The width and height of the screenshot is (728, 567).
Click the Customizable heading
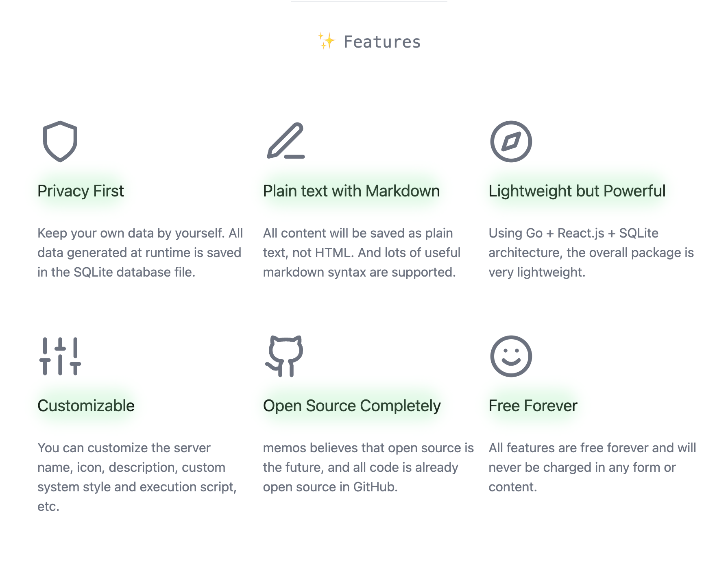[86, 406]
